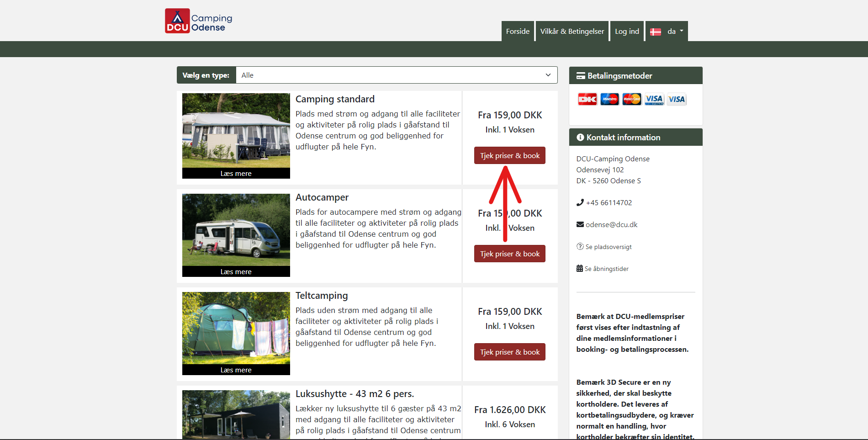Click the Autocamper photo thumbnail
868x440 pixels.
[x=236, y=230]
